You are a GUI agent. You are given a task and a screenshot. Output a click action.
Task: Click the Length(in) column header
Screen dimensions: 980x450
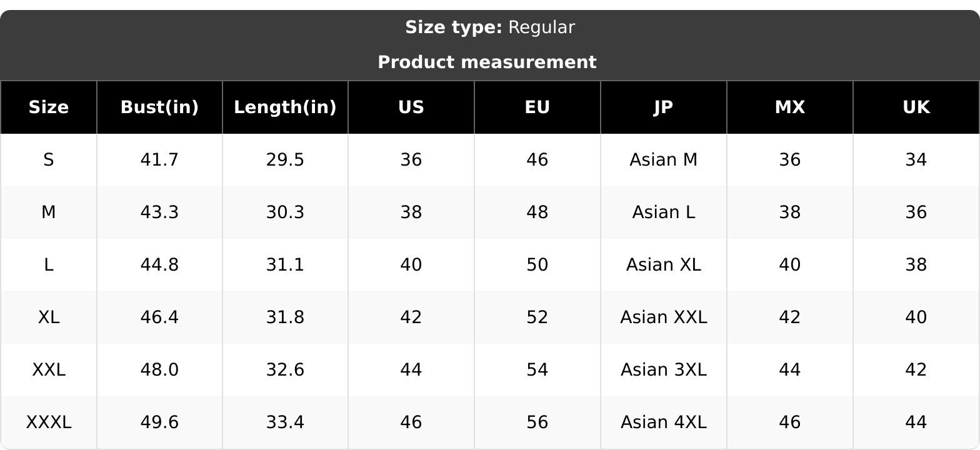pos(285,107)
